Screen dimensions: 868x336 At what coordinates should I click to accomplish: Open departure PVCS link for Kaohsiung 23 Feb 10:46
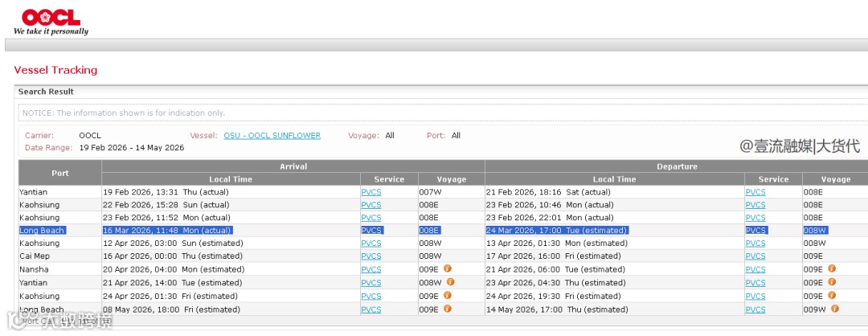coord(755,205)
